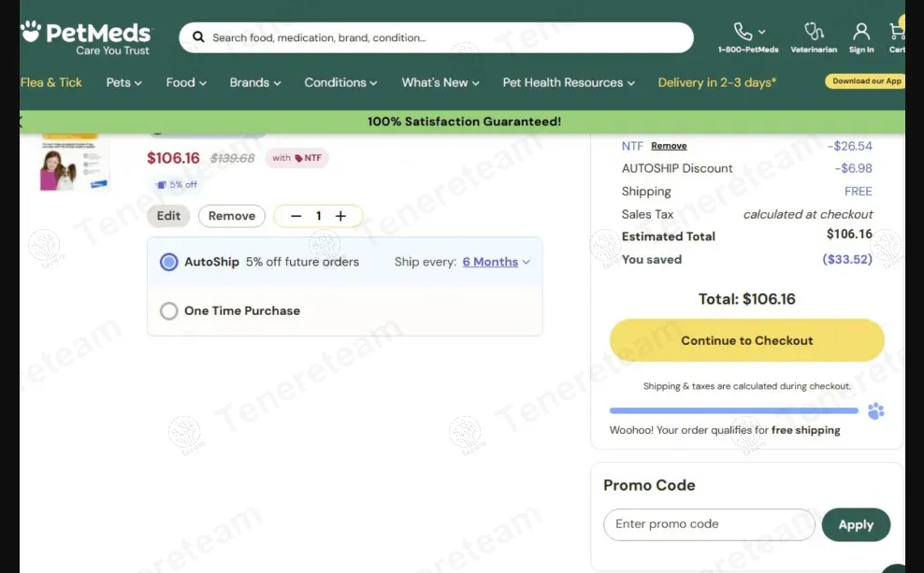Click the free shipping progress bar
This screenshot has width=924, height=573.
point(733,410)
